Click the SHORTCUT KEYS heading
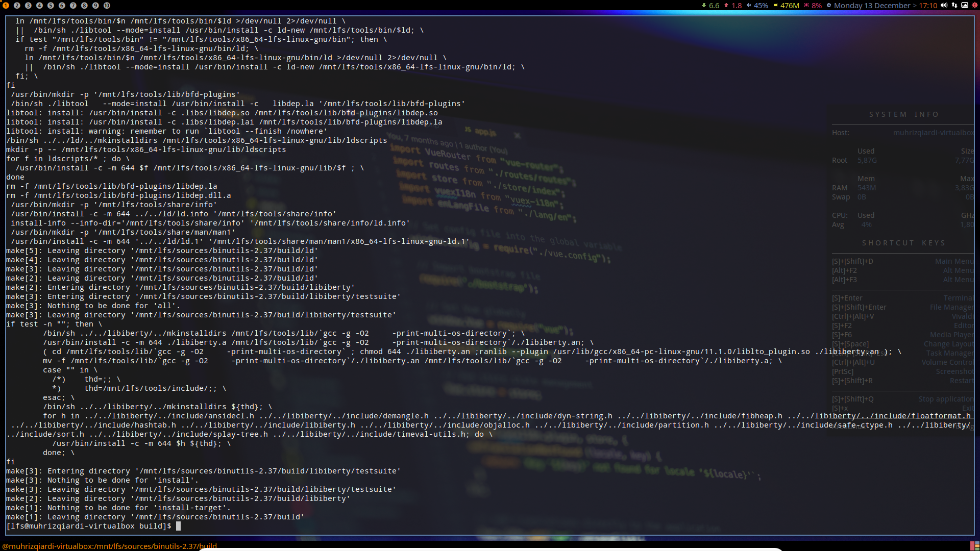 tap(904, 243)
